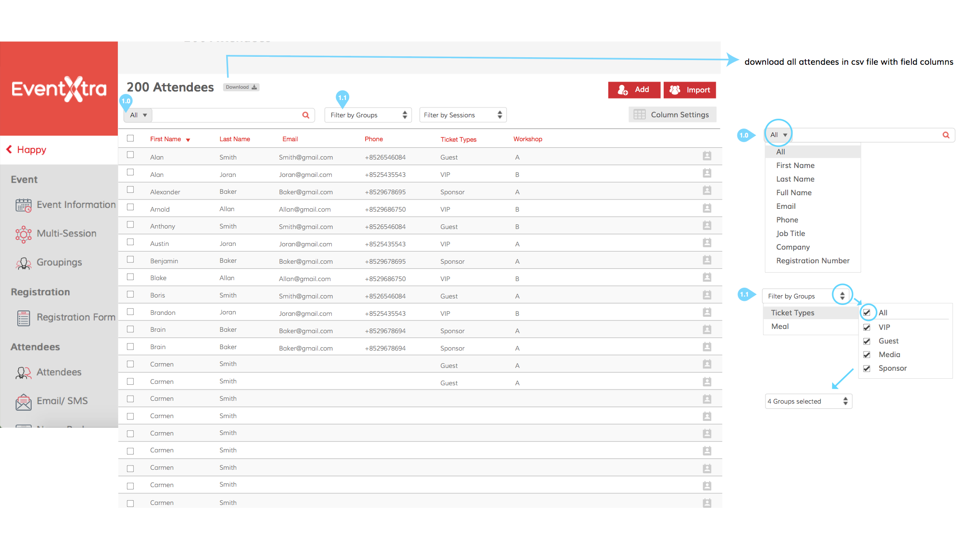Click the EventXtra logo
This screenshot has height=550, width=980.
[59, 89]
